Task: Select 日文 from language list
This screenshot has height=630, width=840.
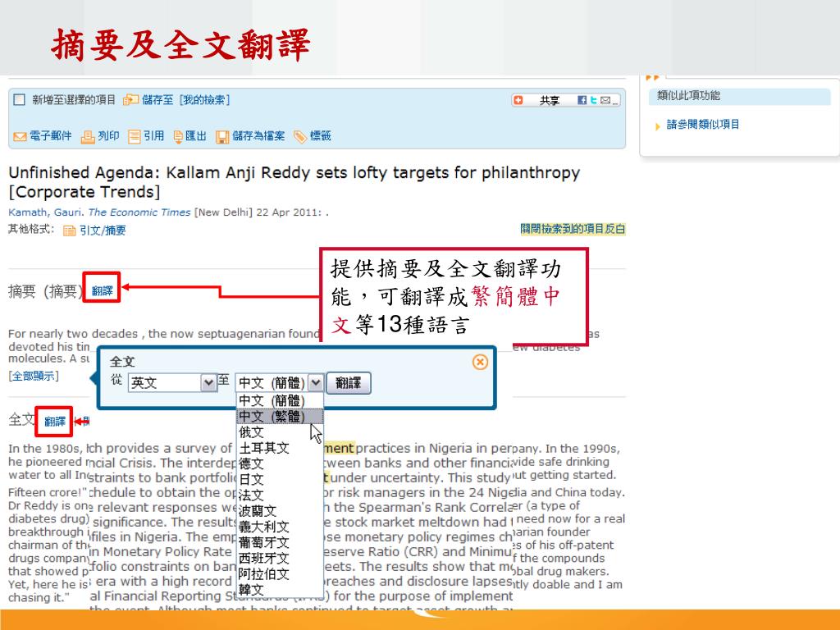Action: coord(280,479)
